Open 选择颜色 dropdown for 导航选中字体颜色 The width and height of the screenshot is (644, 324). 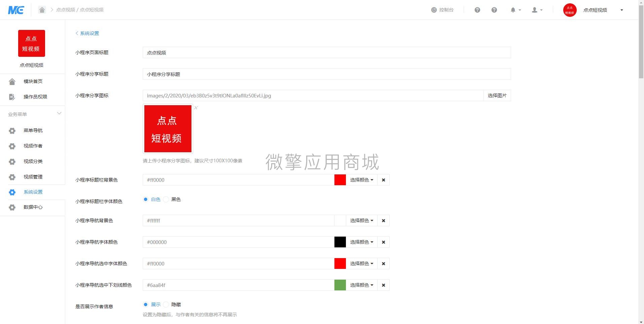point(362,264)
